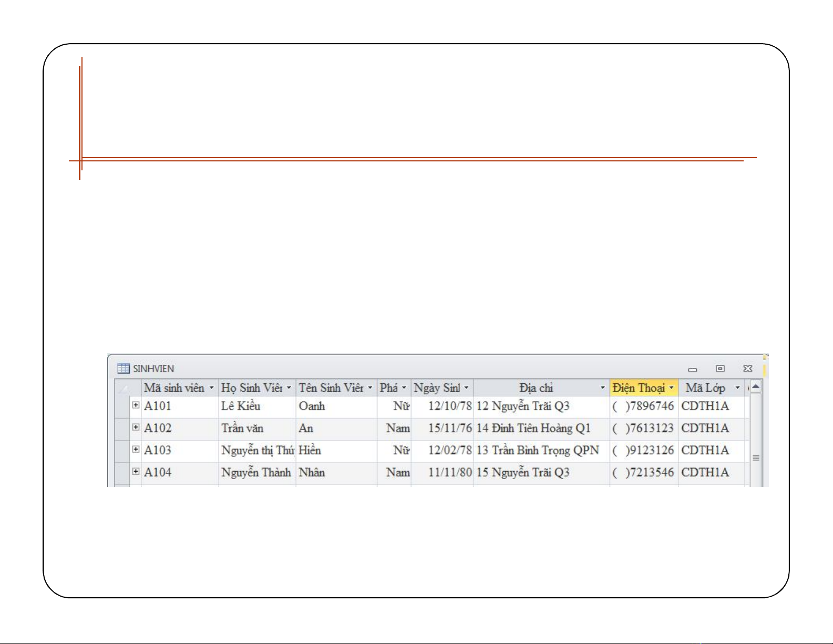Expand the subdatasheet for record A102

136,427
